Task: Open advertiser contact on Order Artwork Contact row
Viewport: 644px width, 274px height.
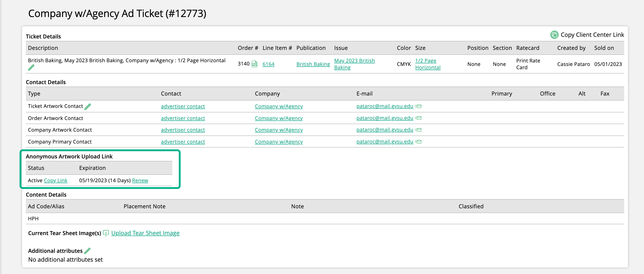Action: point(183,118)
